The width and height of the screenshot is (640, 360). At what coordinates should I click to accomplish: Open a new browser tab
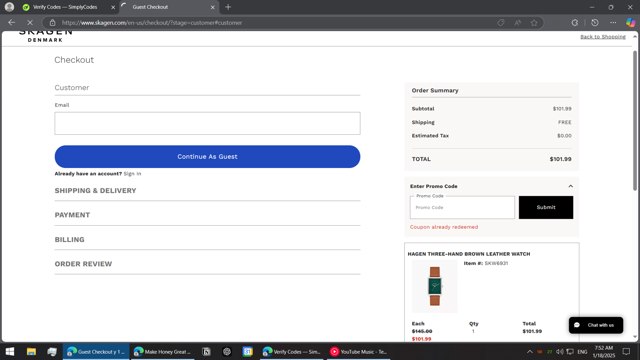click(228, 7)
